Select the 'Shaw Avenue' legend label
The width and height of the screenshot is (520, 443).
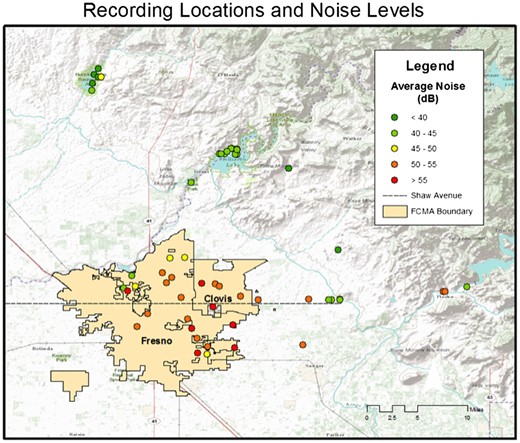point(436,195)
